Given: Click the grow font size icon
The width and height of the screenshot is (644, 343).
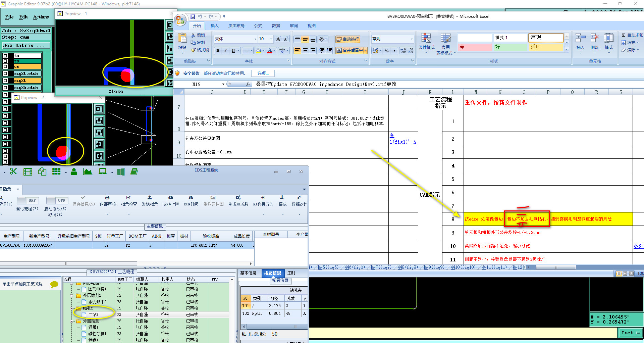Looking at the screenshot, I should click(278, 39).
